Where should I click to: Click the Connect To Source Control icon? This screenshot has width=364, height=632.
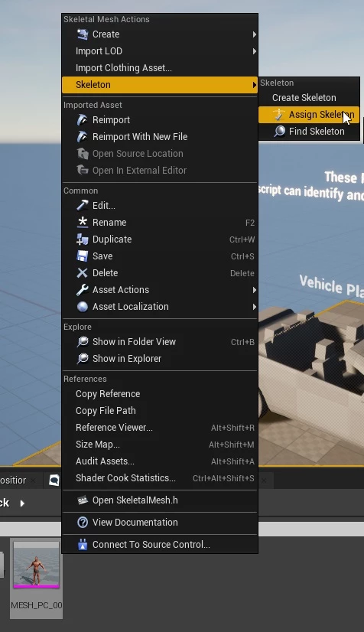(82, 545)
